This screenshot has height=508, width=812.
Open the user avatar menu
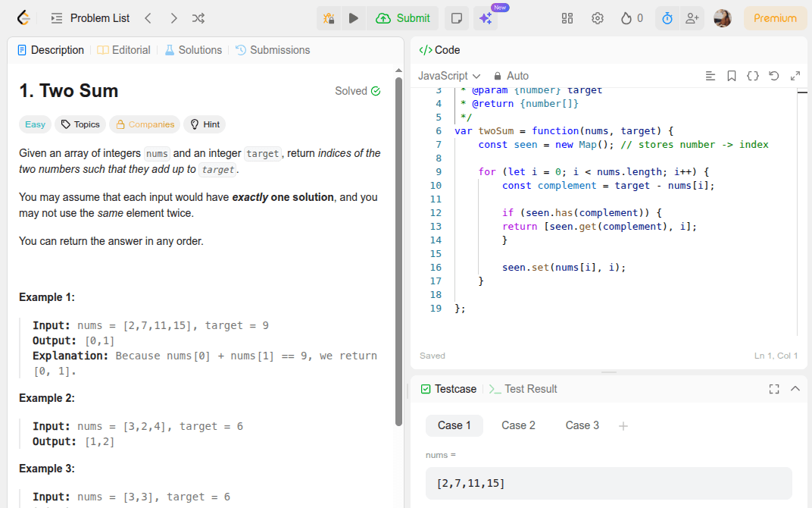point(723,18)
